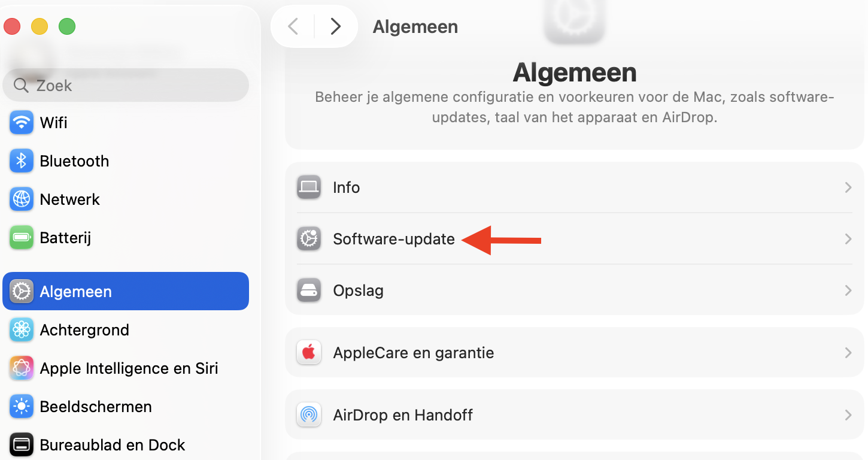Click the Opslag drive icon
The height and width of the screenshot is (460, 868).
308,290
